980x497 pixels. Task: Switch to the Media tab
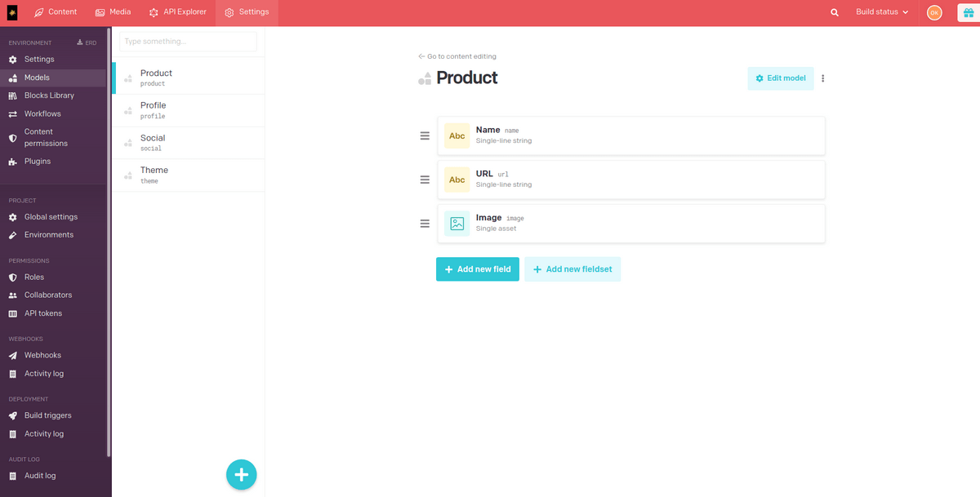pyautogui.click(x=113, y=12)
